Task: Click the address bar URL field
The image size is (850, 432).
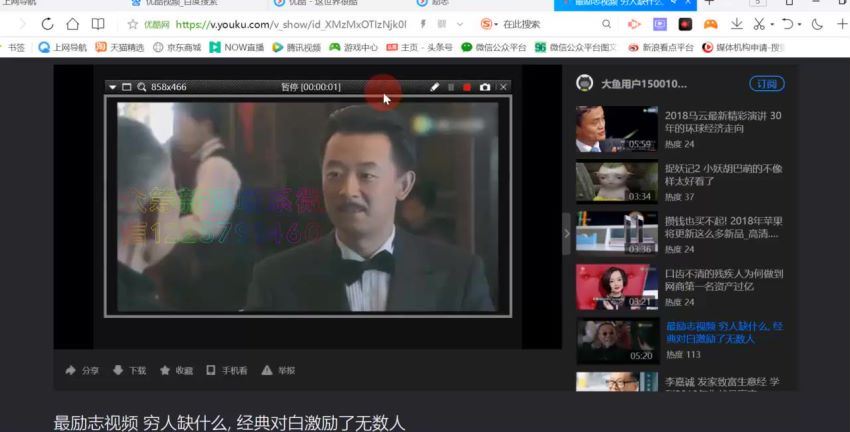Action: pos(291,24)
